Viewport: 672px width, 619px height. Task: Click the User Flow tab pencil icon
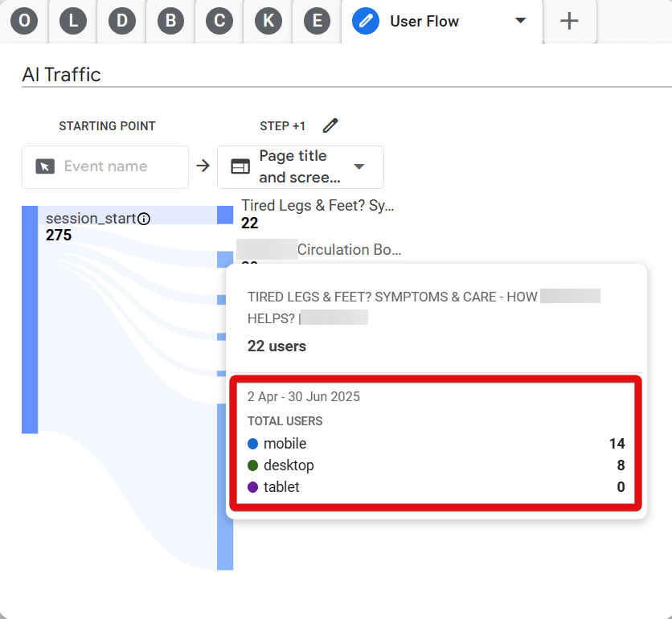pyautogui.click(x=366, y=21)
